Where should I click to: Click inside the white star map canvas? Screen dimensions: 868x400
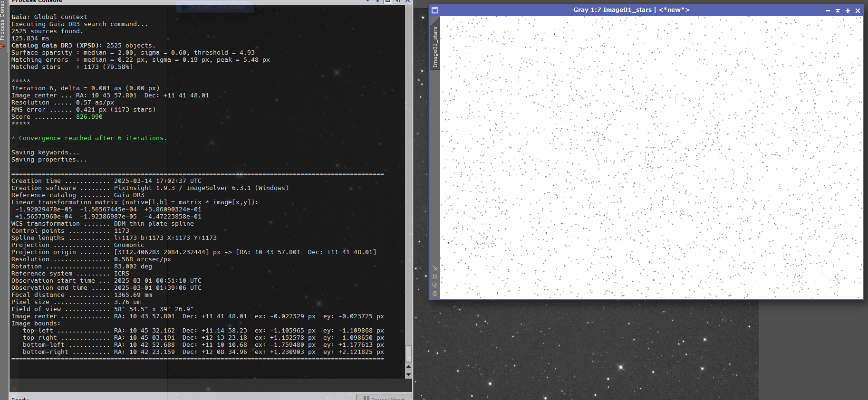[x=651, y=157]
